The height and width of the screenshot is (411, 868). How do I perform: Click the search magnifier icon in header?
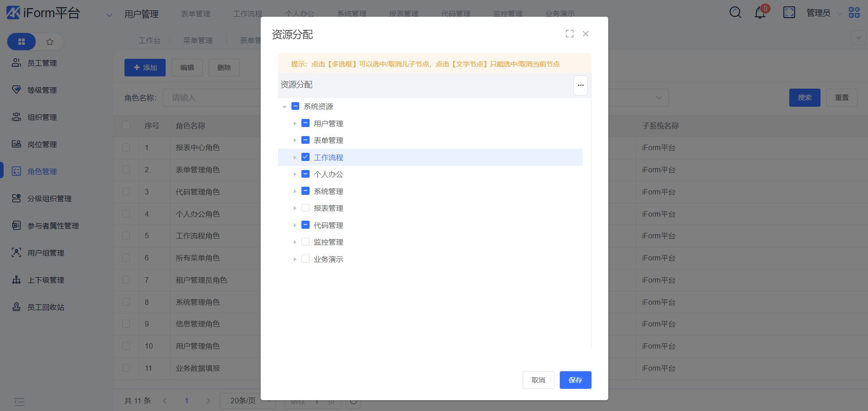pos(735,13)
